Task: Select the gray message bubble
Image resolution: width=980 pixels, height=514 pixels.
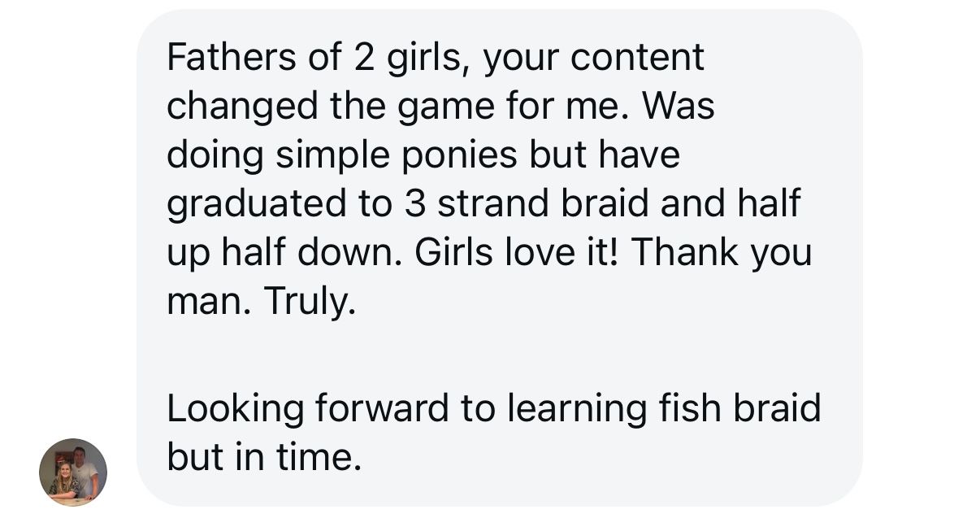Action: (x=499, y=258)
